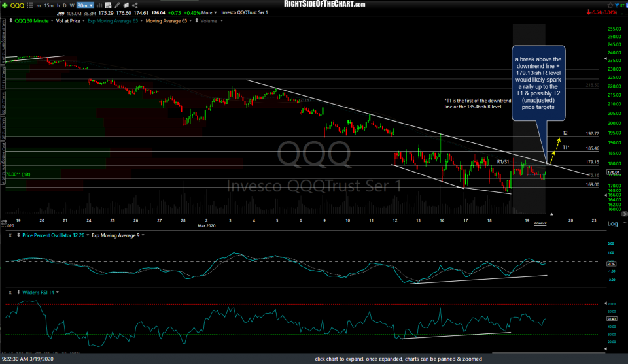Toggle the favorite star icon
The image size is (628, 364).
pyautogui.click(x=610, y=5)
